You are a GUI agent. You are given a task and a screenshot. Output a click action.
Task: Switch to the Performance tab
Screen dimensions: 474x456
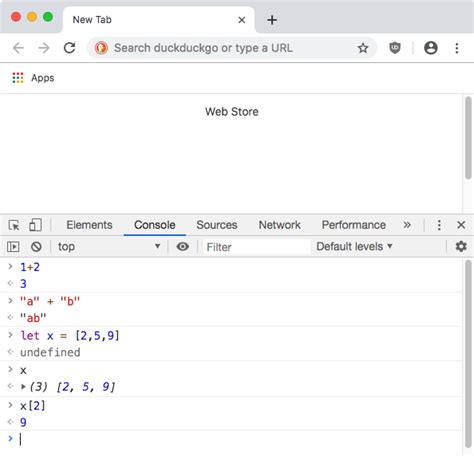point(354,225)
